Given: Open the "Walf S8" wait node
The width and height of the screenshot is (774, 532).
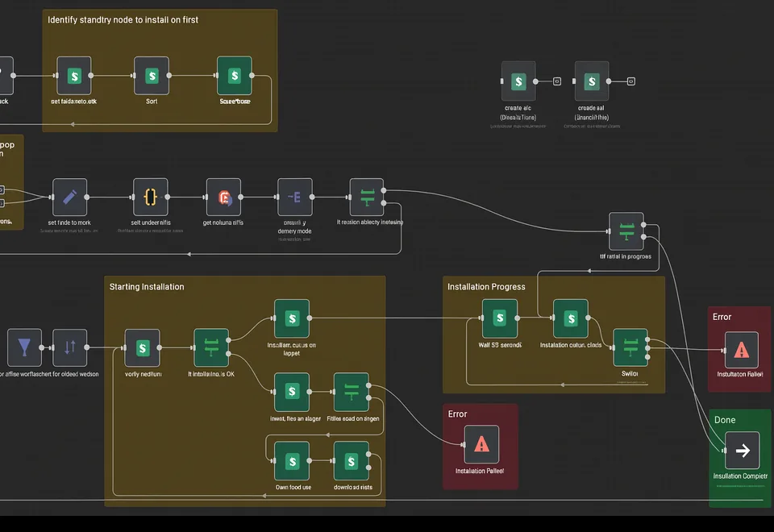Looking at the screenshot, I should pyautogui.click(x=500, y=318).
